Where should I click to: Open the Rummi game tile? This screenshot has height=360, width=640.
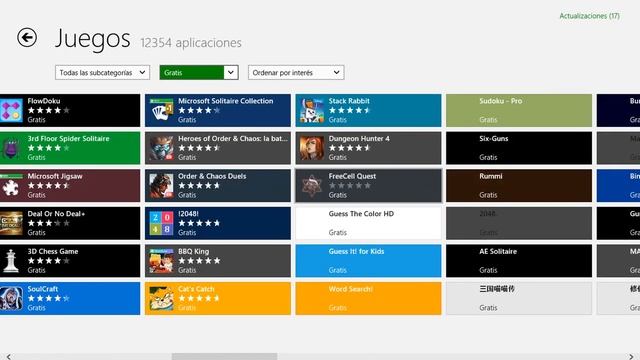pyautogui.click(x=519, y=185)
